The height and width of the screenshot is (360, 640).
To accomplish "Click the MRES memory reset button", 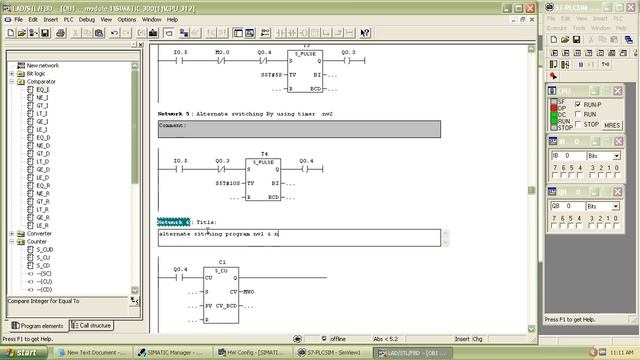I will click(612, 125).
